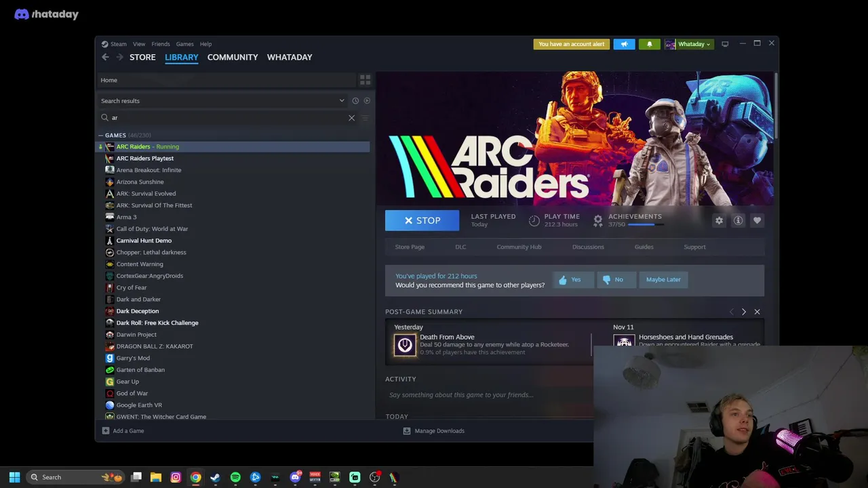Go to the STORE tab
868x488 pixels.
[x=142, y=57]
